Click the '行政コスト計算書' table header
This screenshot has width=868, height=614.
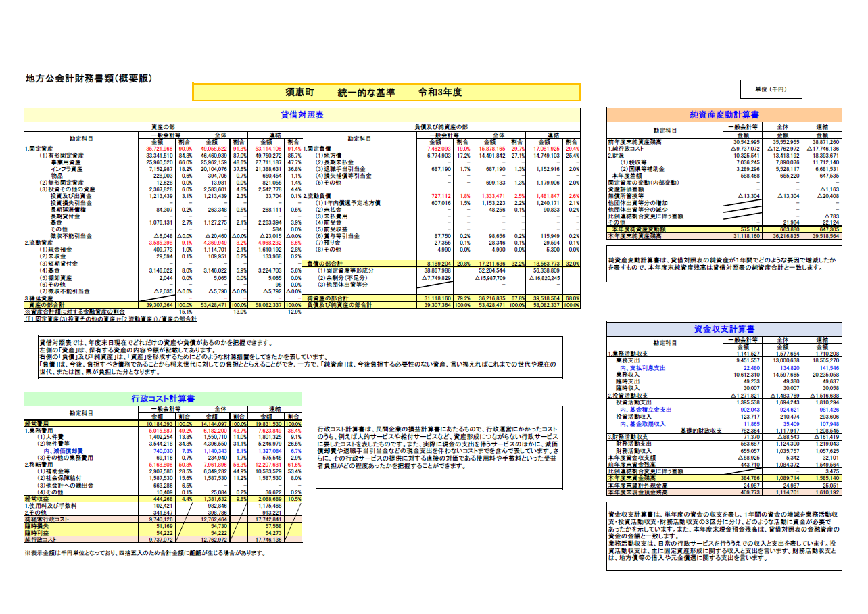tap(163, 398)
